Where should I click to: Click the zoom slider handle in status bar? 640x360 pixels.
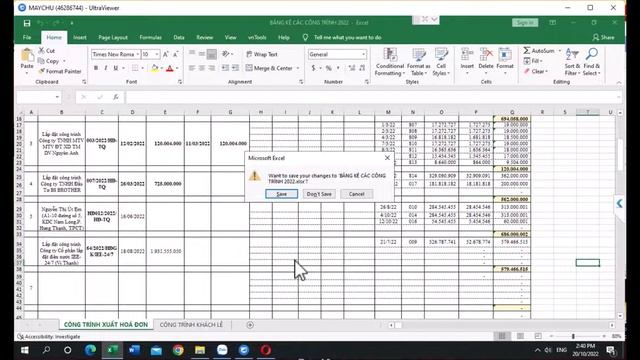573,336
